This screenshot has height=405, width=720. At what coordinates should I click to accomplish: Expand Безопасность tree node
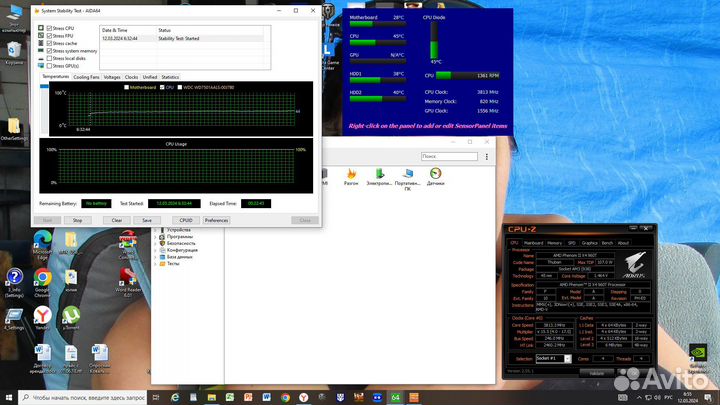click(155, 243)
